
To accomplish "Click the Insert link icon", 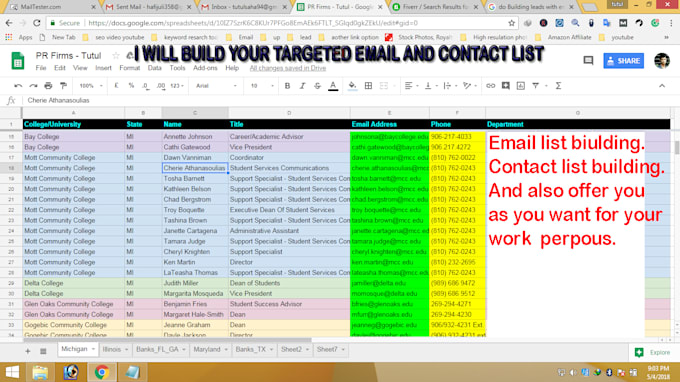I will tap(490, 86).
